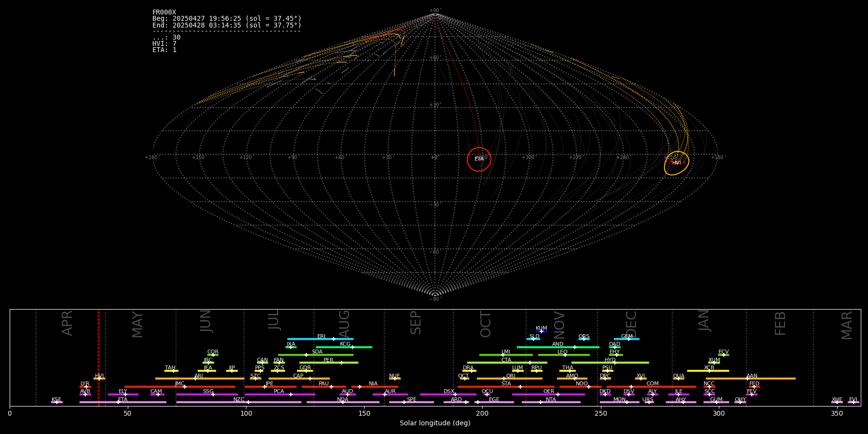Image resolution: width=868 pixels, height=434 pixels.
Task: Click the +90 latitude label at map top
Action: (434, 10)
